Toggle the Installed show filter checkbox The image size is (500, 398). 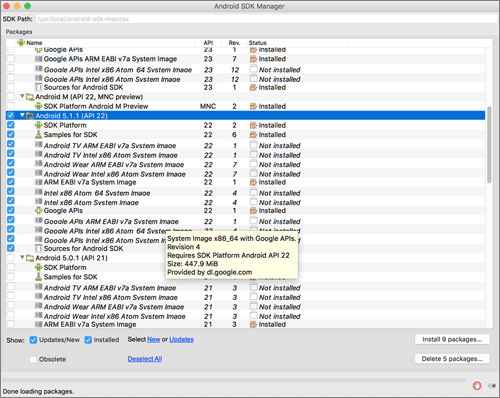(88, 340)
